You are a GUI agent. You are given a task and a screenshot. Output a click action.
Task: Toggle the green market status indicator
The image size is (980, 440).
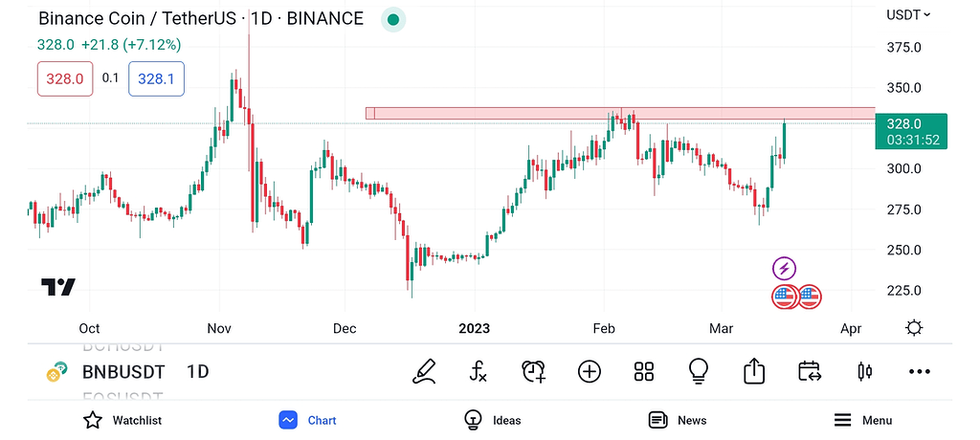point(393,19)
